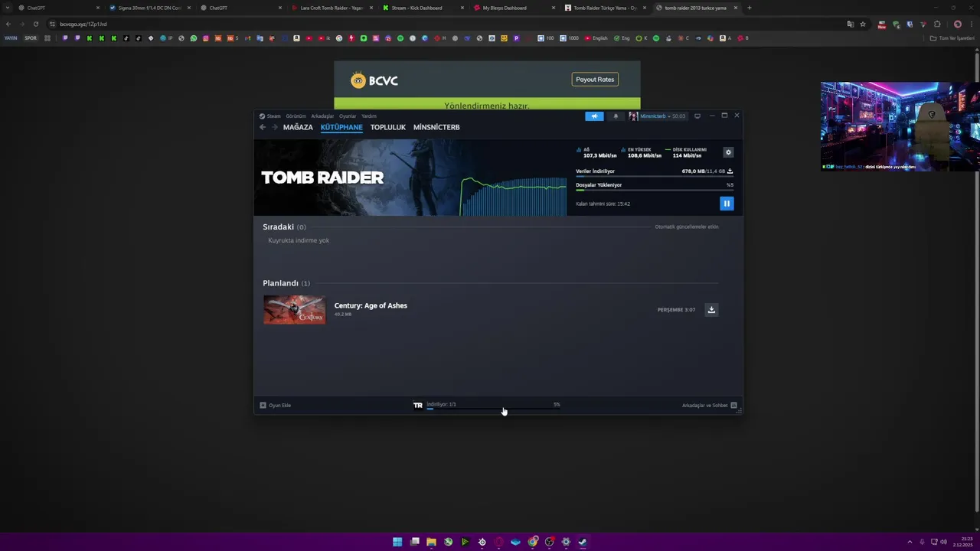Click the Dosyalar Yükleniyor progress bar
The width and height of the screenshot is (980, 551).
(x=654, y=190)
